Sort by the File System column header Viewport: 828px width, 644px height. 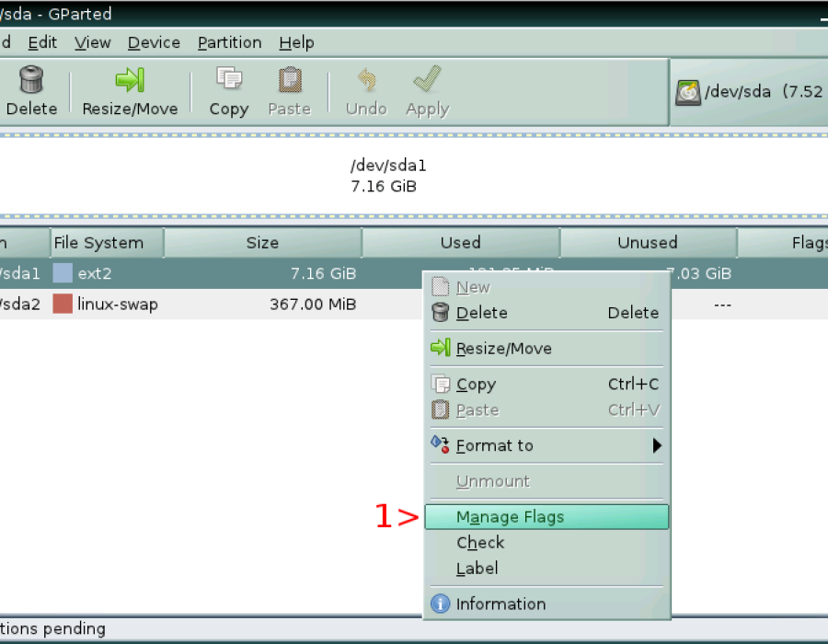point(108,243)
